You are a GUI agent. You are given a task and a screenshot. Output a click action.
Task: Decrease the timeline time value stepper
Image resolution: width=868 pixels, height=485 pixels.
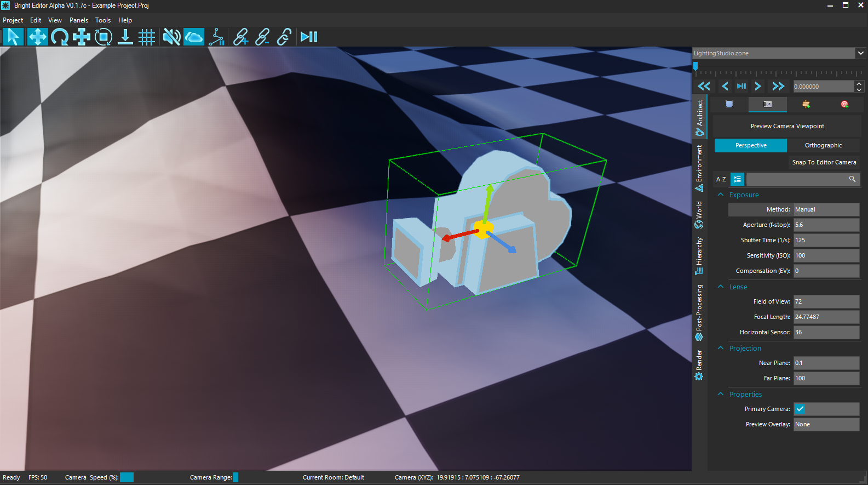(859, 90)
